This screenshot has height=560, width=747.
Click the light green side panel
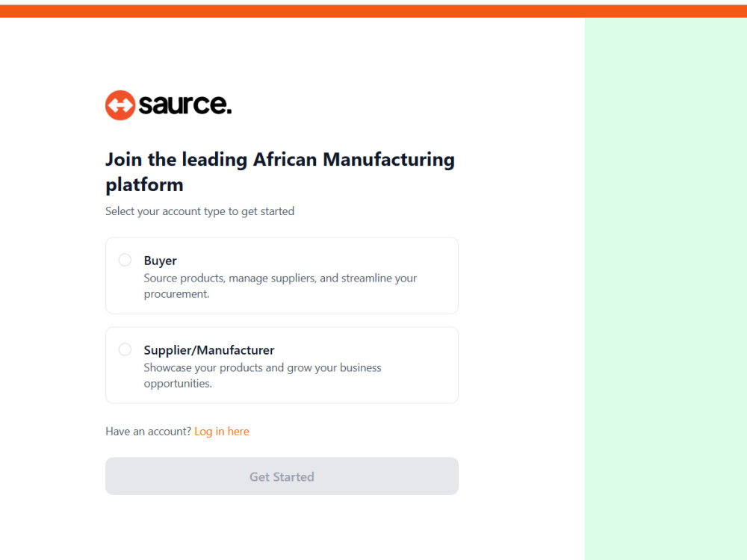[666, 288]
